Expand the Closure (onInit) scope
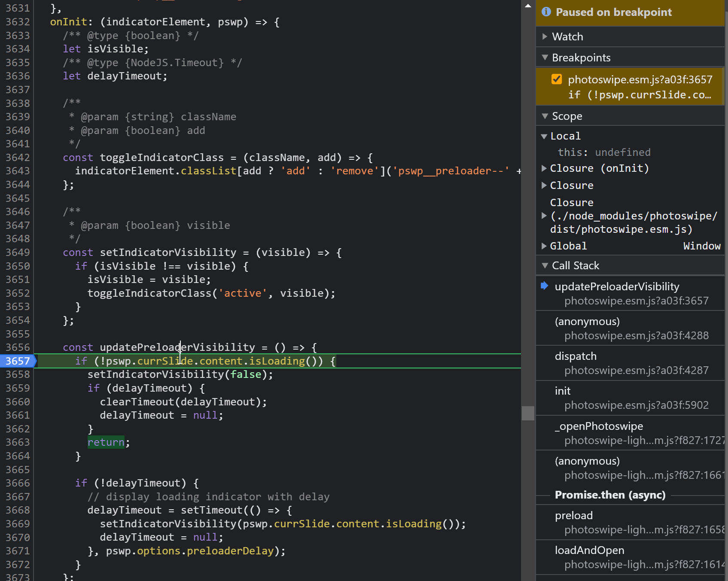The height and width of the screenshot is (581, 728). 544,168
